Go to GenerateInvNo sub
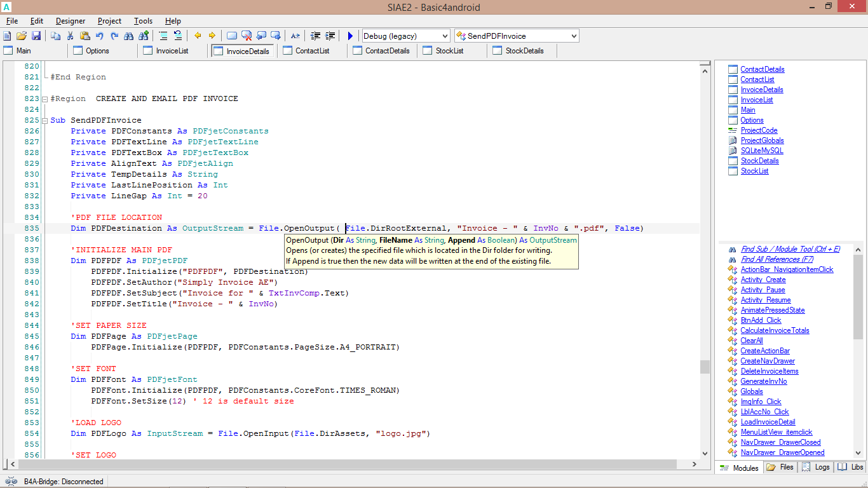This screenshot has height=488, width=868. pyautogui.click(x=763, y=381)
